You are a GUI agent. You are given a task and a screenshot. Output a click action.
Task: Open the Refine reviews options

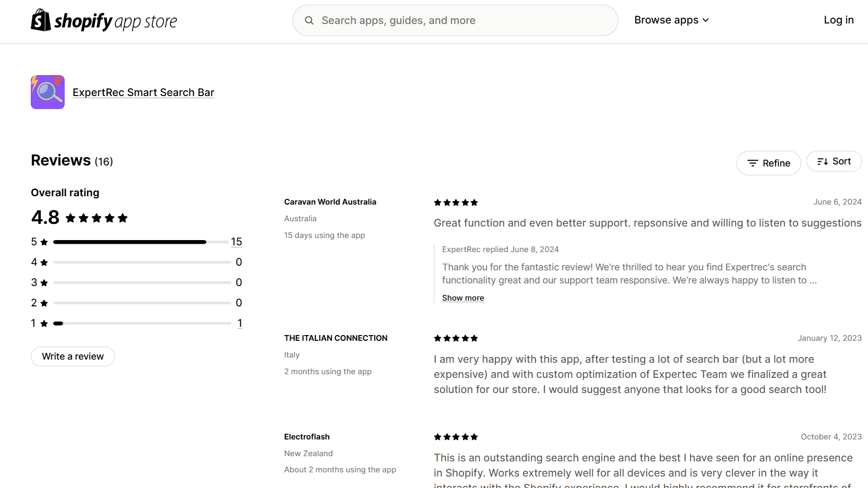(x=768, y=163)
